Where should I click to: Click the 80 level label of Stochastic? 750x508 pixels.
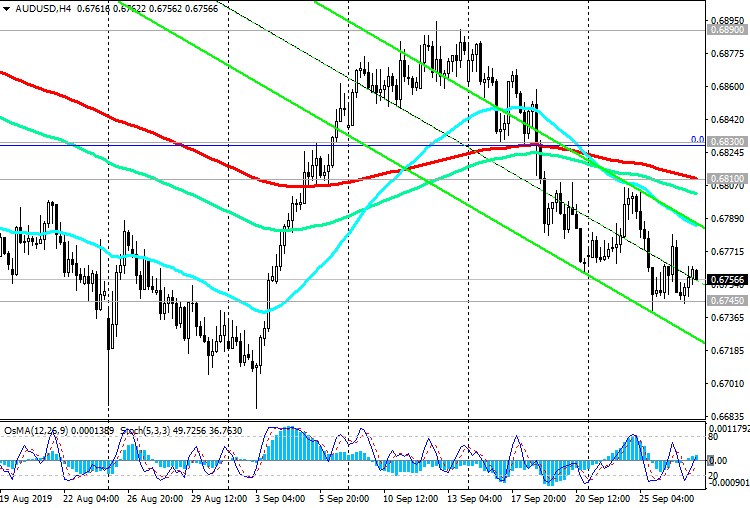click(x=713, y=437)
